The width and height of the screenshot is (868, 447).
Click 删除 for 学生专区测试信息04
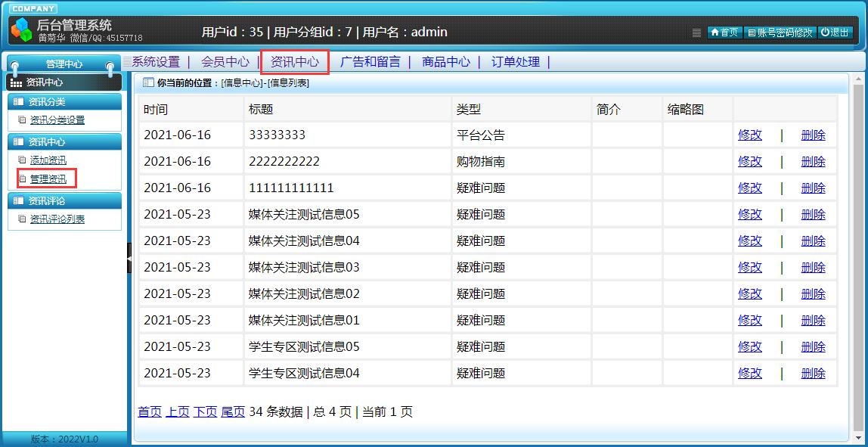tap(814, 374)
